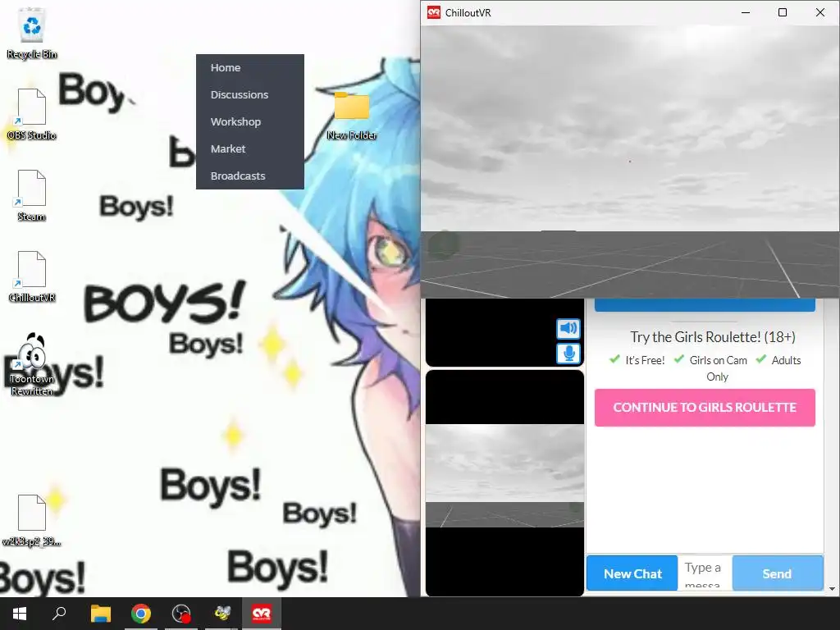Choose Market from the menu
840x630 pixels.
250,149
